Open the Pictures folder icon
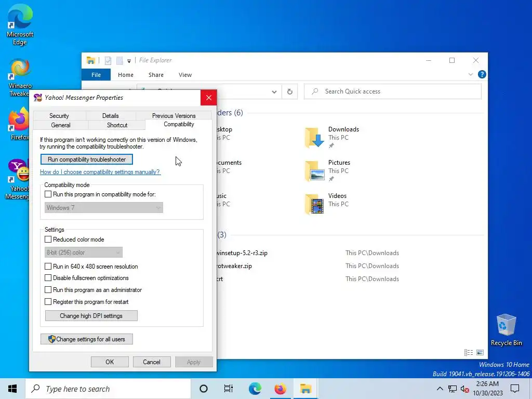Viewport: 532px width, 399px height. [x=314, y=171]
